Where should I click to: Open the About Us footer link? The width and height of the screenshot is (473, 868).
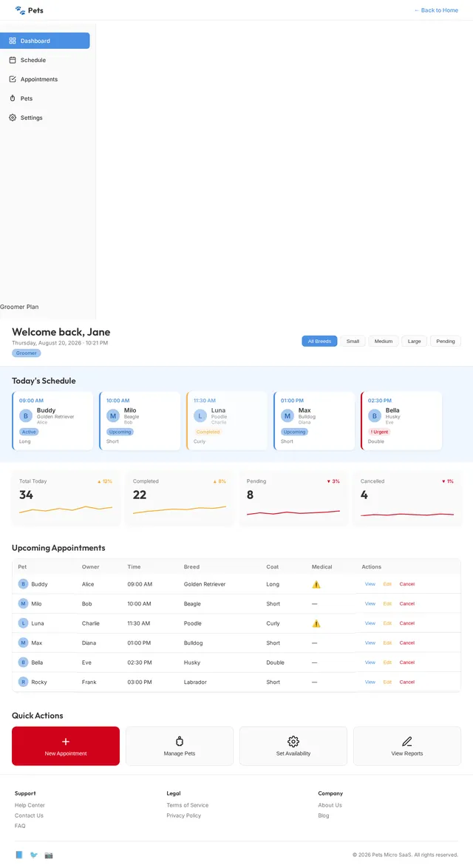point(330,805)
